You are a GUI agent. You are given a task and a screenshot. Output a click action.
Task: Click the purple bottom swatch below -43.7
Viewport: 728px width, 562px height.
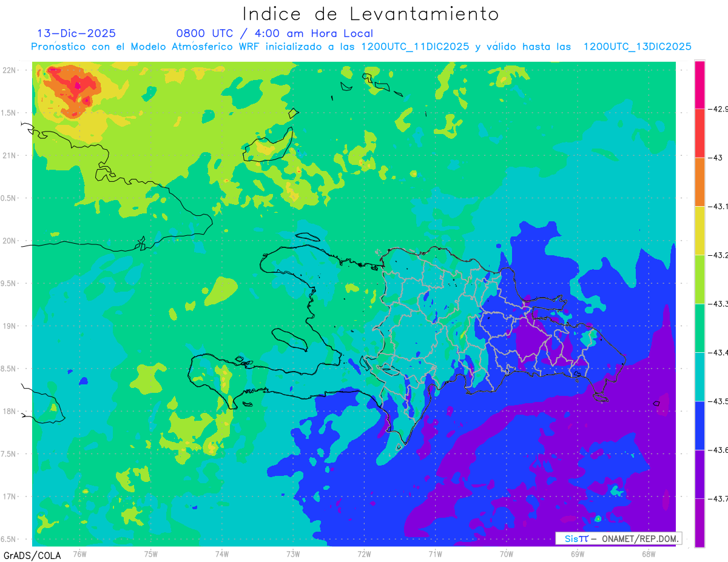pyautogui.click(x=699, y=523)
